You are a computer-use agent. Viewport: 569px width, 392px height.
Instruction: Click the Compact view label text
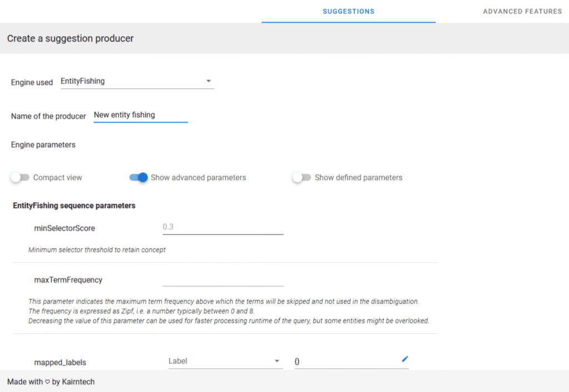pyautogui.click(x=57, y=178)
